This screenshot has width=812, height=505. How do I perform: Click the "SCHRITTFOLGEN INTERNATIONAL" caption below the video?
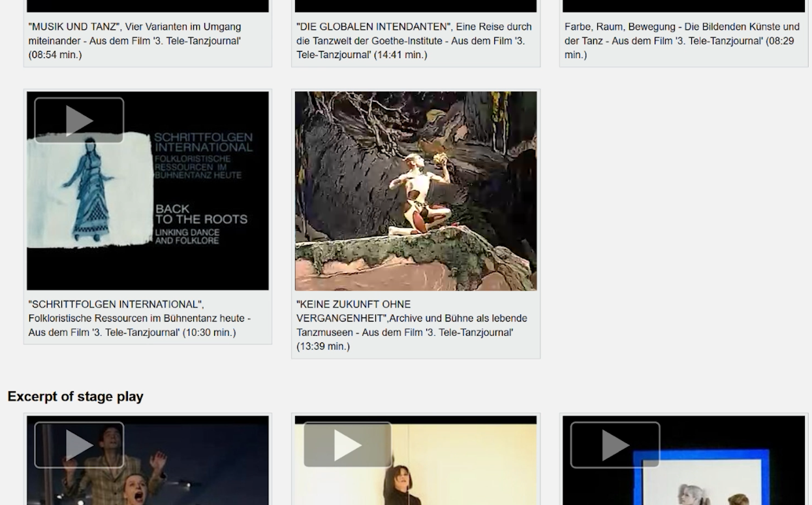139,318
